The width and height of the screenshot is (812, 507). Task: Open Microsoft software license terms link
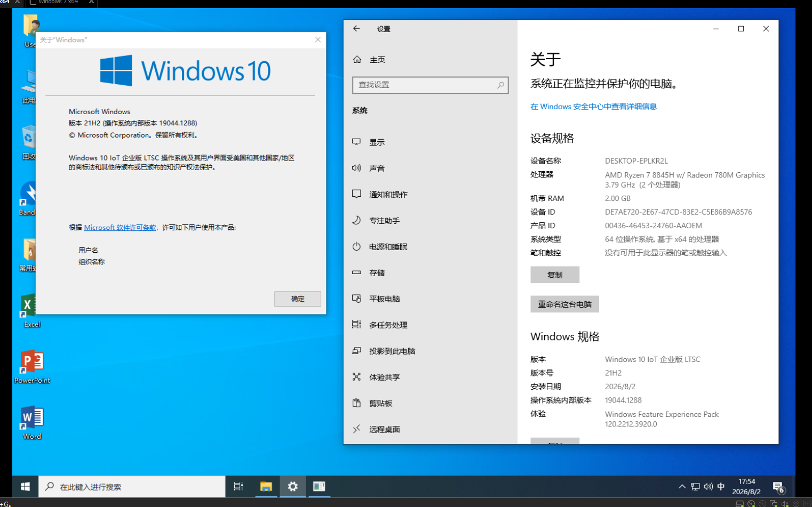(x=120, y=228)
